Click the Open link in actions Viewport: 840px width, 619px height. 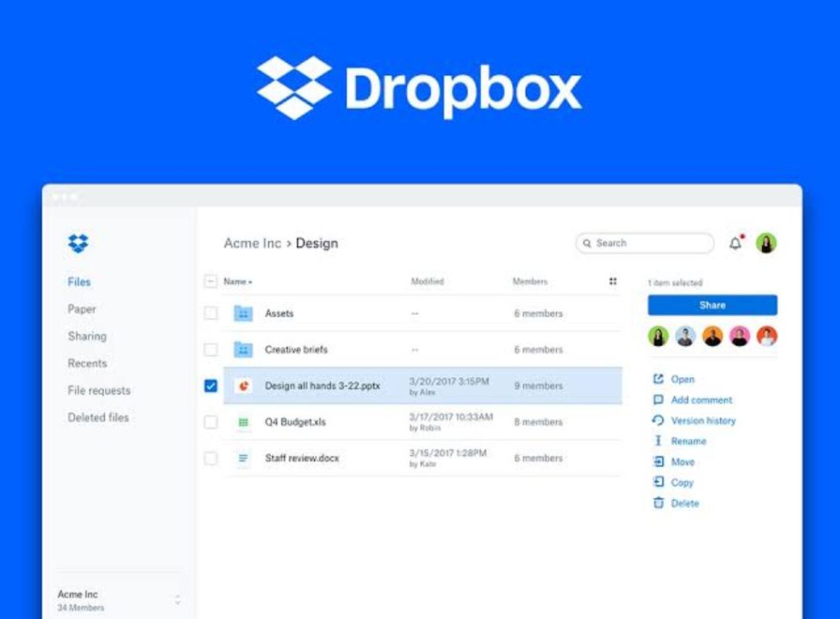click(x=682, y=379)
